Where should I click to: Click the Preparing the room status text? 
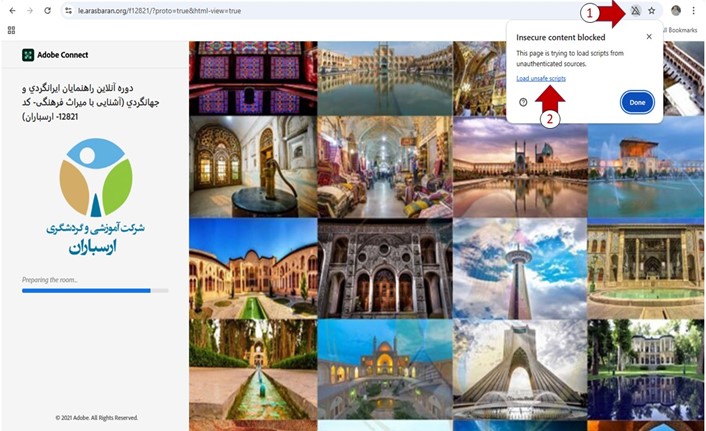pos(50,280)
